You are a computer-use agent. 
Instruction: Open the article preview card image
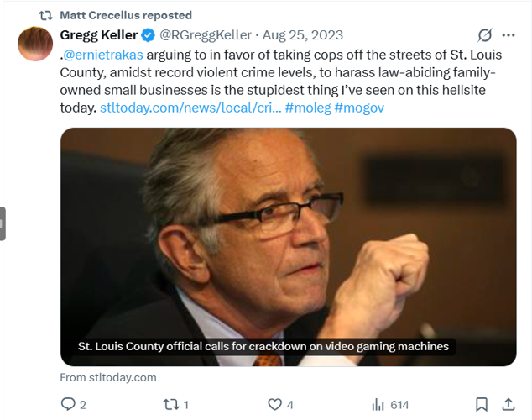(288, 235)
